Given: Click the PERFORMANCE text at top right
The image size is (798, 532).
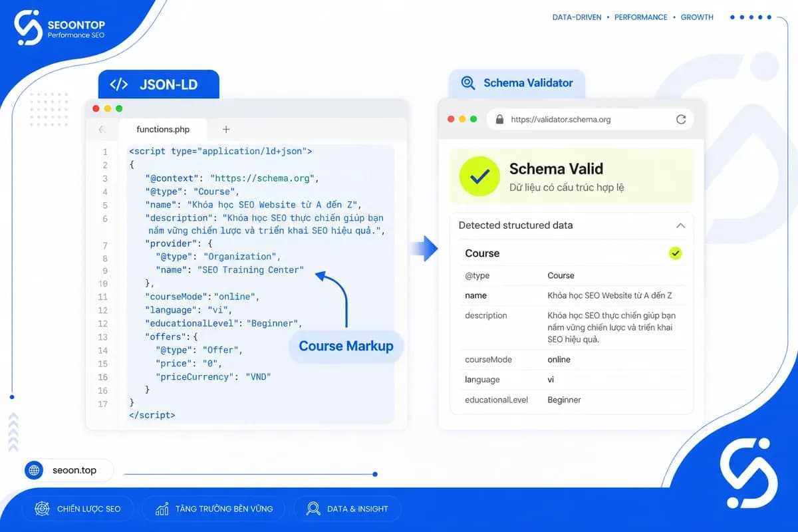Looking at the screenshot, I should click(640, 17).
